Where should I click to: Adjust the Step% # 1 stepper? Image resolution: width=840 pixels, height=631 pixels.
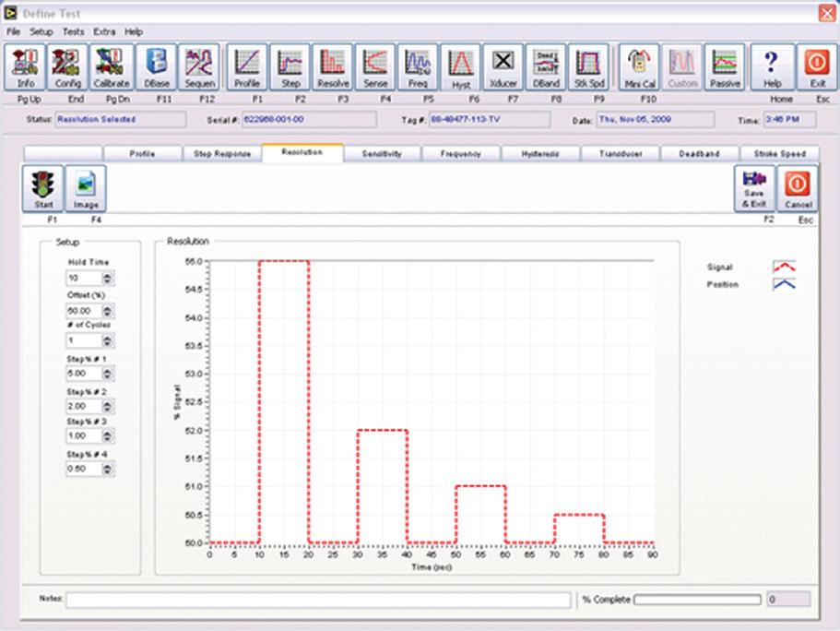[x=108, y=374]
